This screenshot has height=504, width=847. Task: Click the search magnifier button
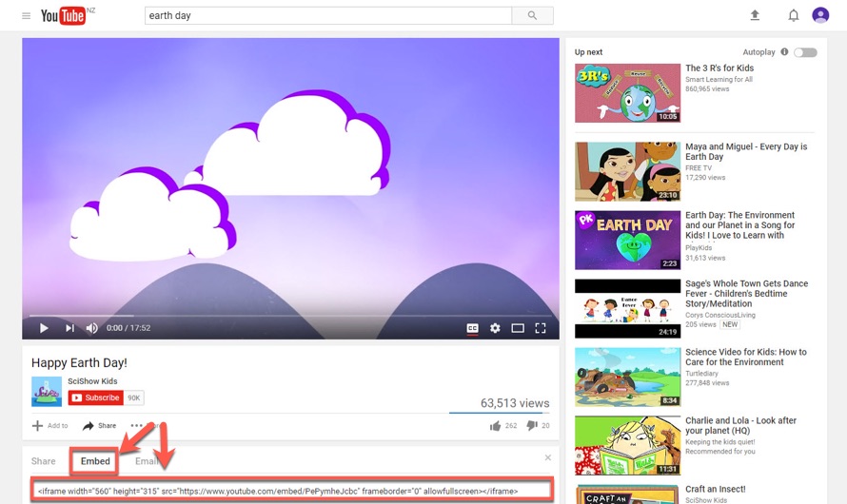tap(532, 15)
